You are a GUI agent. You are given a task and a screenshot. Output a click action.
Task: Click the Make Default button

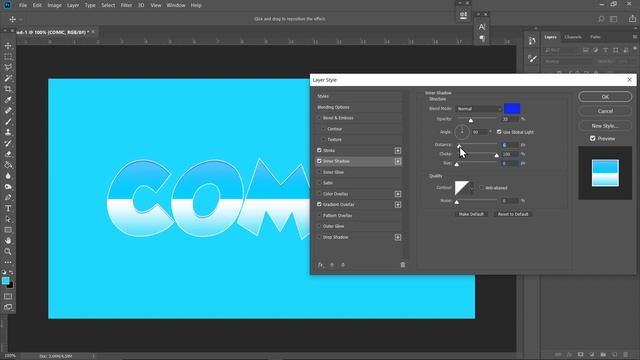[x=471, y=214]
